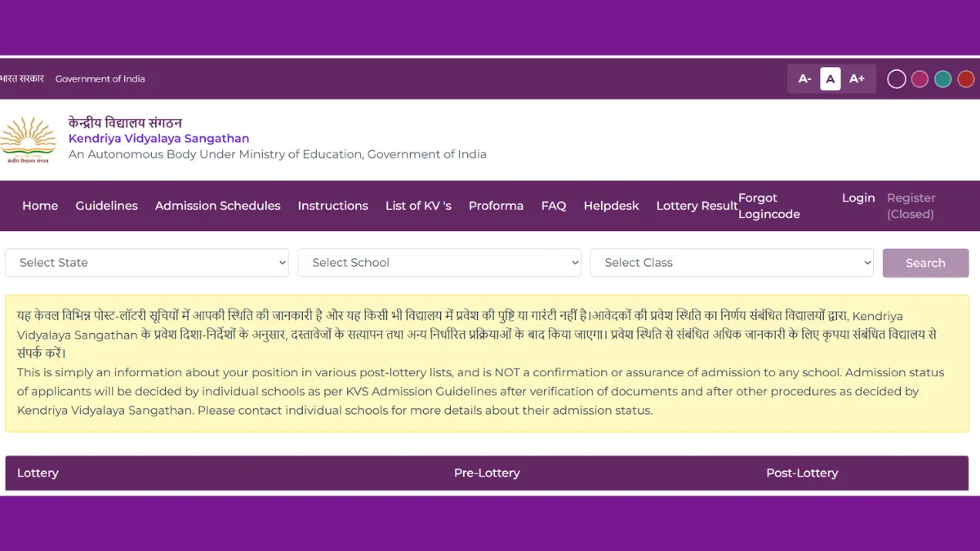Click the Post-Lottery column header
The height and width of the screenshot is (551, 980).
(x=801, y=473)
